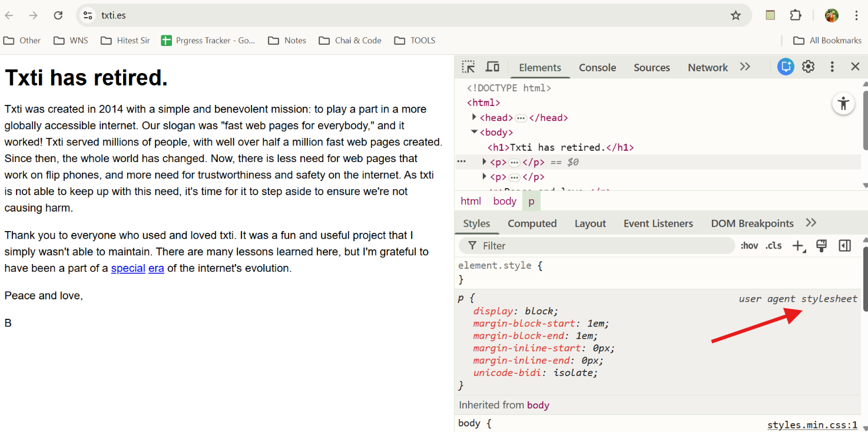The image size is (868, 432).
Task: Expand the head element in DOM tree
Action: click(x=474, y=117)
